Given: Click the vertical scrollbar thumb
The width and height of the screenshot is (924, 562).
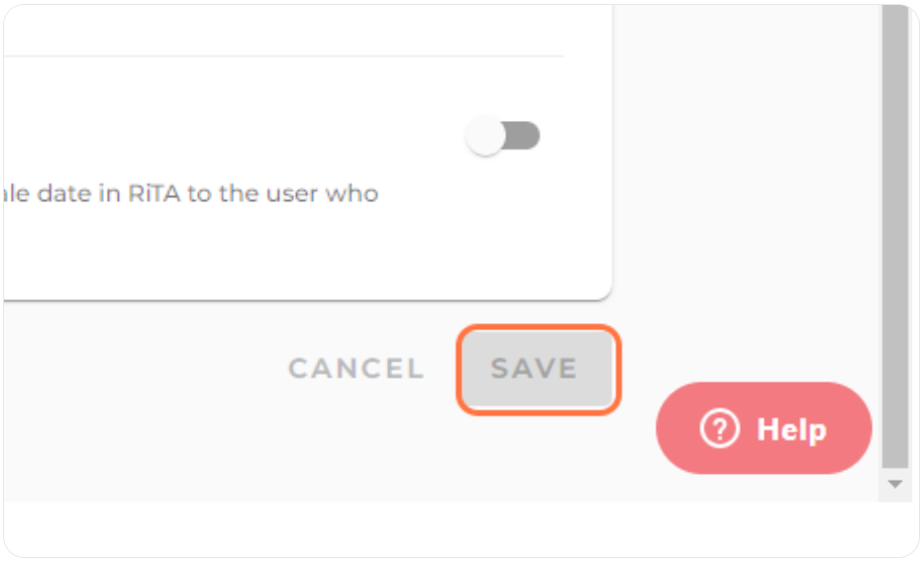Looking at the screenshot, I should point(895,236).
